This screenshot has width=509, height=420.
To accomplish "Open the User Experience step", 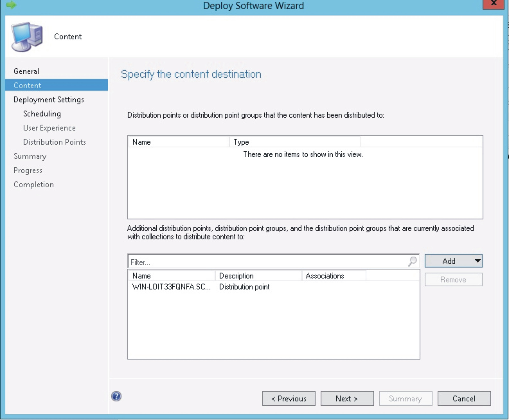I will (49, 128).
